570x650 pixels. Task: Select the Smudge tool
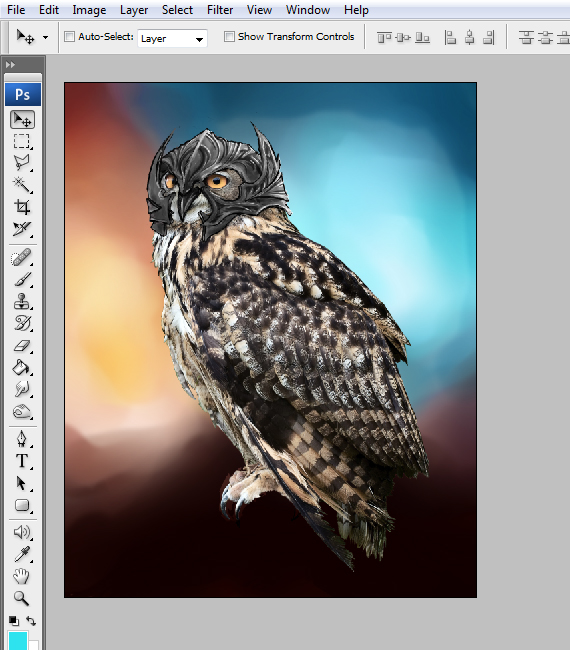[22, 389]
